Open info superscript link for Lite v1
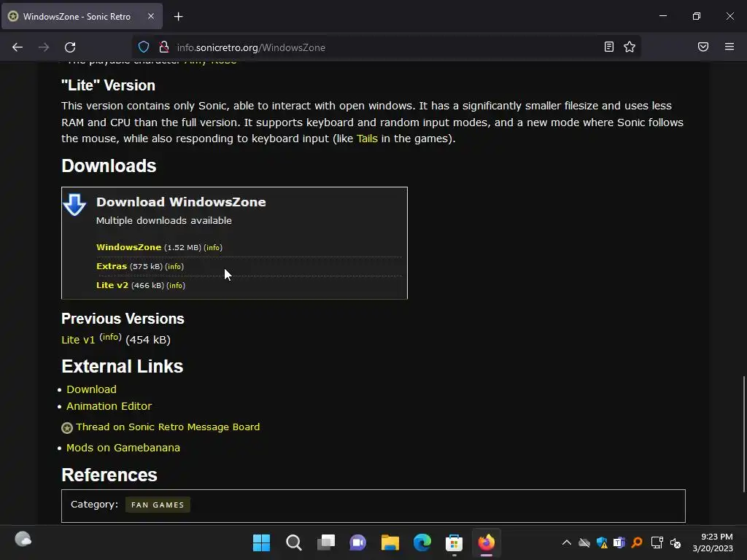The width and height of the screenshot is (747, 560). 111,337
